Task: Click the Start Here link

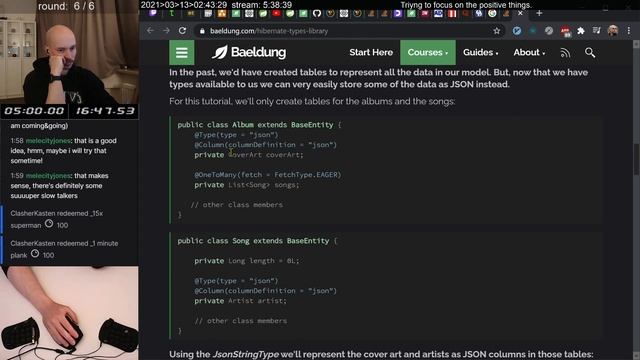Action: tap(371, 52)
